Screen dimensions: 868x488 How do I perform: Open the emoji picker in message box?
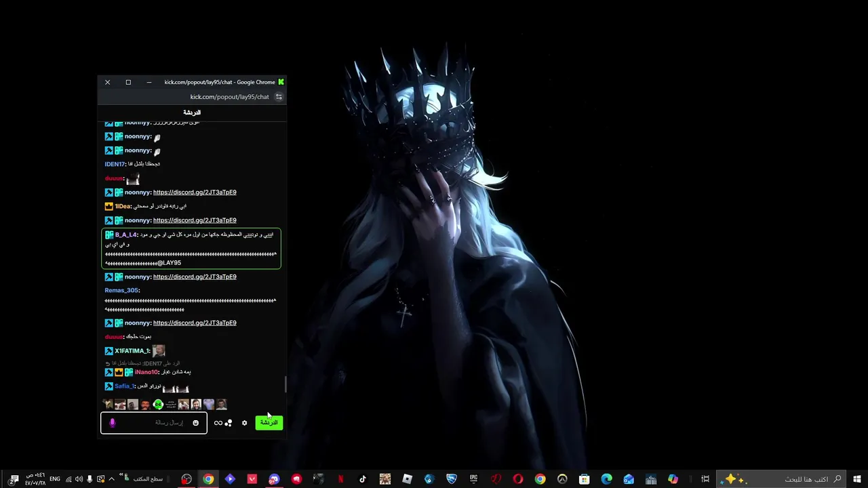point(195,423)
